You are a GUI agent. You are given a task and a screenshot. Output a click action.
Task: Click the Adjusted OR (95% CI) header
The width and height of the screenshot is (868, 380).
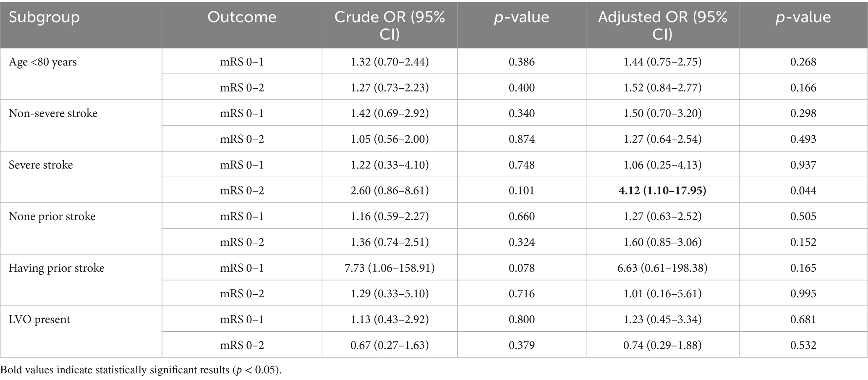tap(662, 25)
